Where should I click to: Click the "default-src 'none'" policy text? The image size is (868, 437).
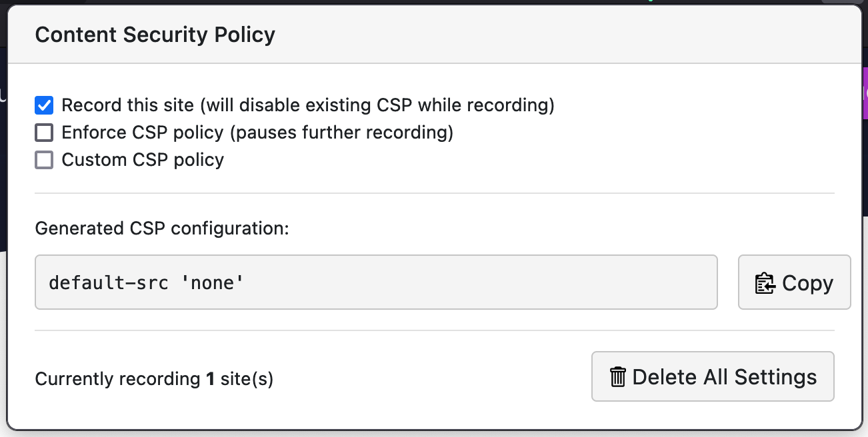pos(146,283)
